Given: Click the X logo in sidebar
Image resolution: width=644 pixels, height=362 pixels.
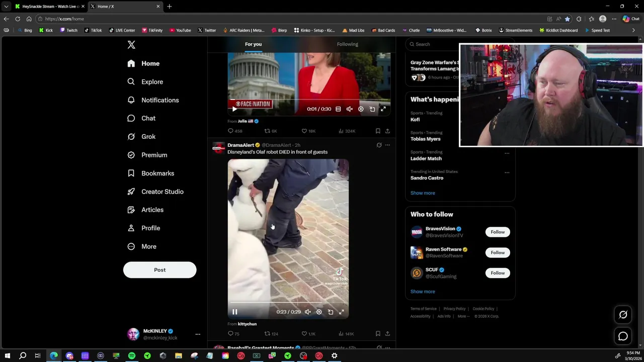Looking at the screenshot, I should [131, 45].
